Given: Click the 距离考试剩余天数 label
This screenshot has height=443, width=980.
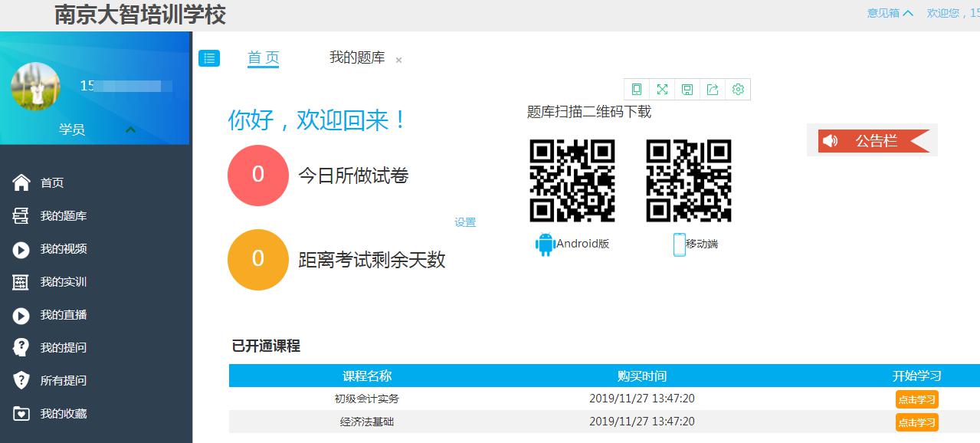Looking at the screenshot, I should point(372,260).
